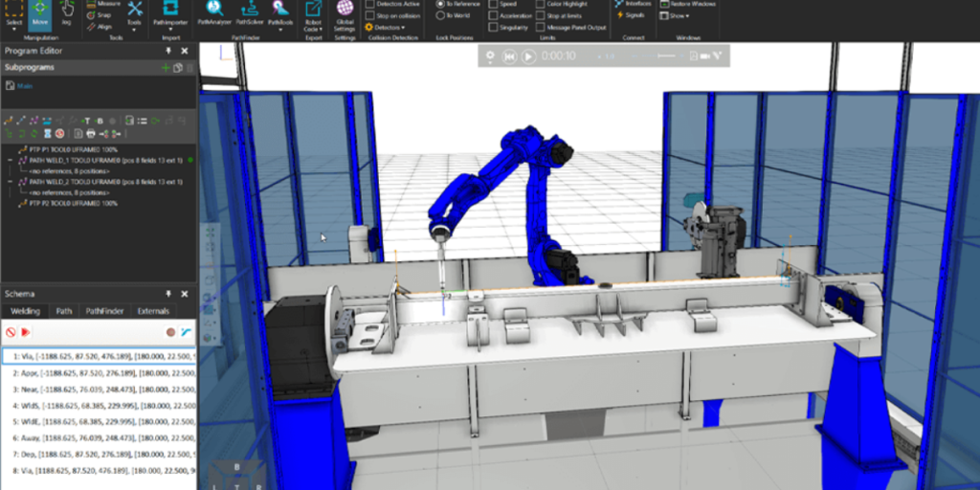Adjust the simulation speed slider
The height and width of the screenshot is (490, 980).
(x=660, y=56)
